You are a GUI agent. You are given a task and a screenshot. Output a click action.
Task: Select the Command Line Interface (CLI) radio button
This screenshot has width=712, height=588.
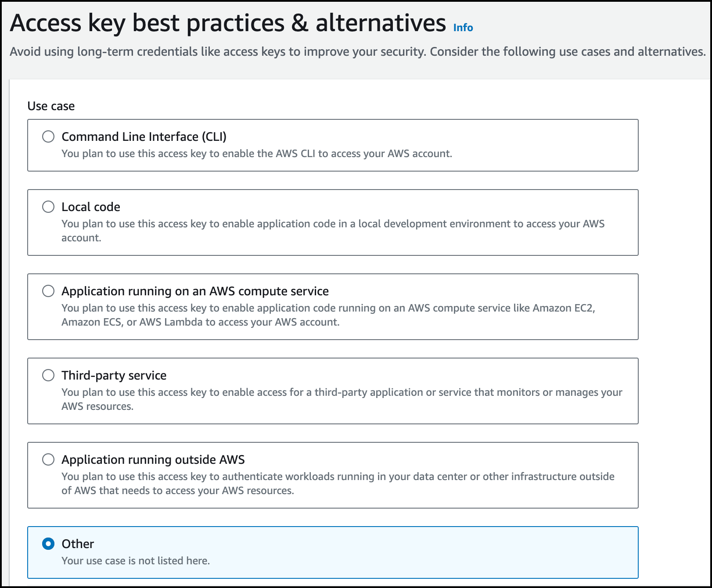coord(48,136)
